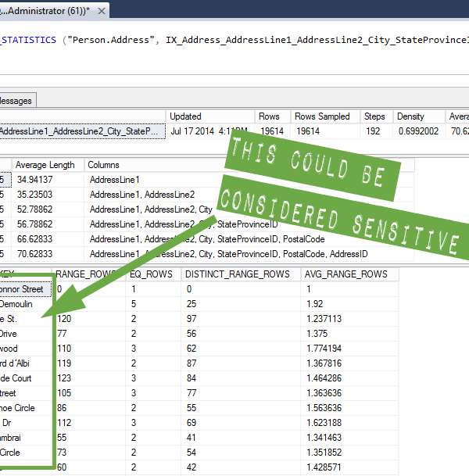This screenshot has height=476, width=469.
Task: Select the Density column header
Action: point(410,116)
